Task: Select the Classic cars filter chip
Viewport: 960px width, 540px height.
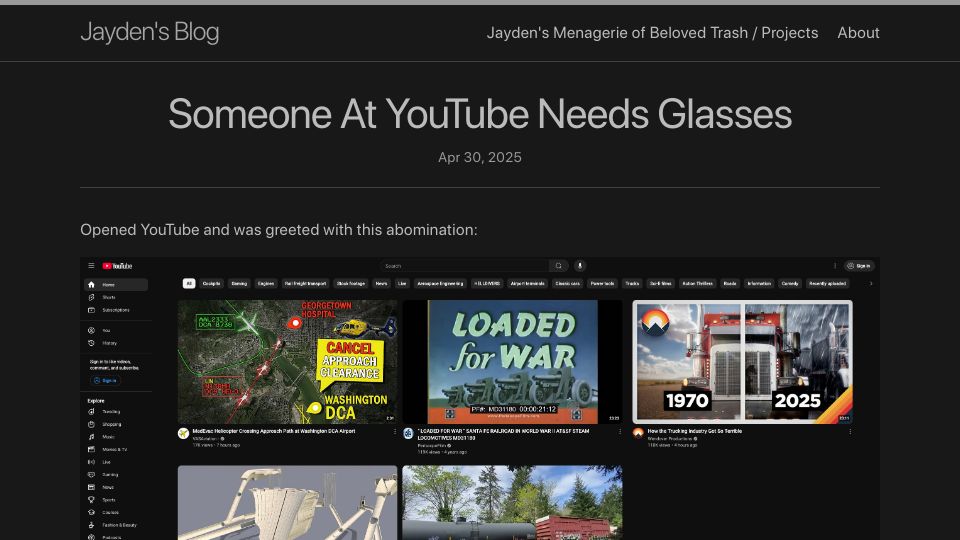Action: tap(567, 283)
